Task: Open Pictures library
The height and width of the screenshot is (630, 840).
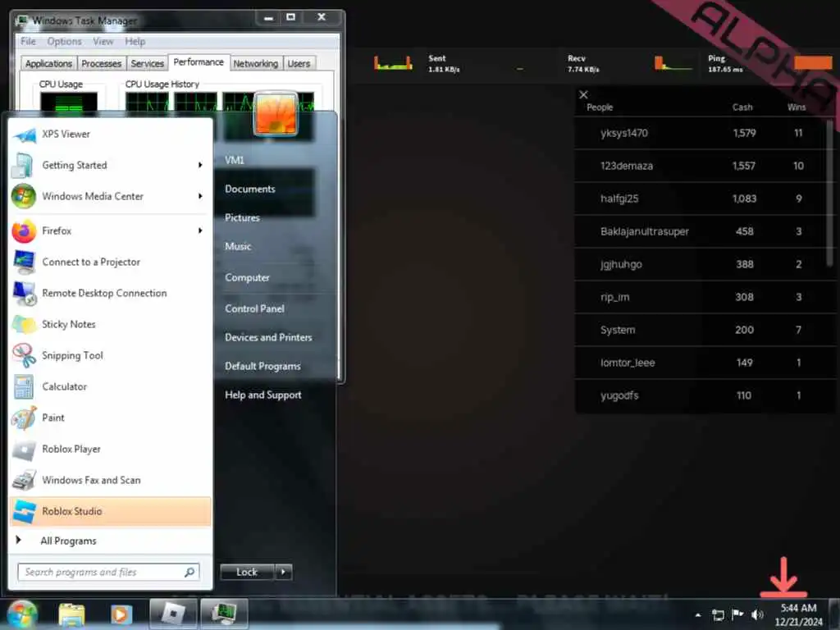Action: (242, 217)
